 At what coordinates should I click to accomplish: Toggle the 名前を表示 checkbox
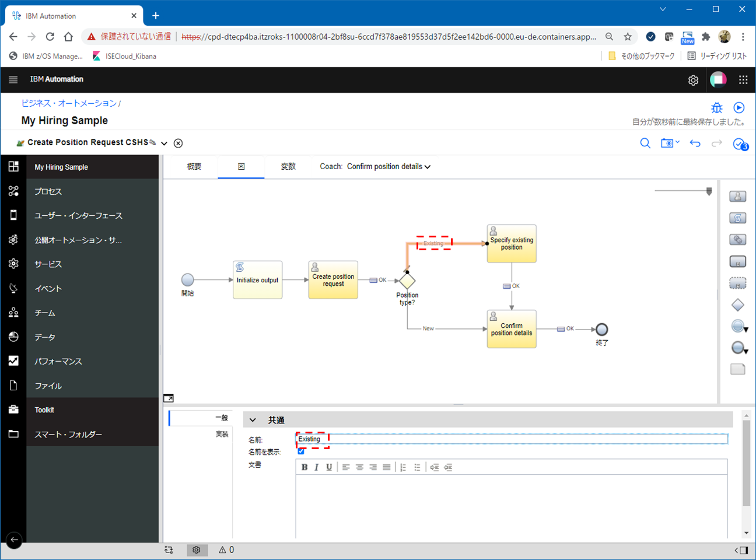pyautogui.click(x=301, y=451)
